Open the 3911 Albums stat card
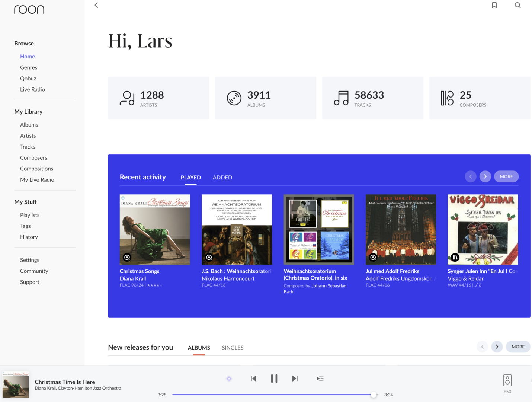Screen dimensions: 532x402 tap(266, 98)
